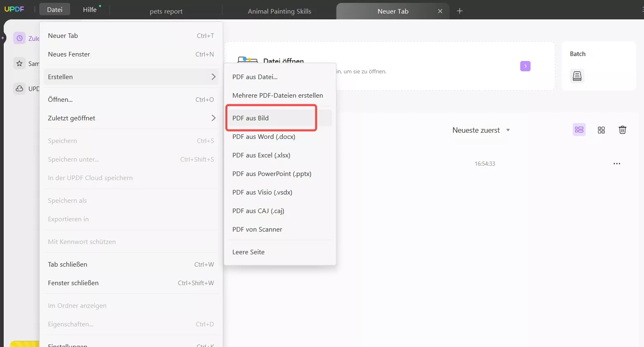This screenshot has width=644, height=347.
Task: Switch to grid view layout
Action: (601, 130)
